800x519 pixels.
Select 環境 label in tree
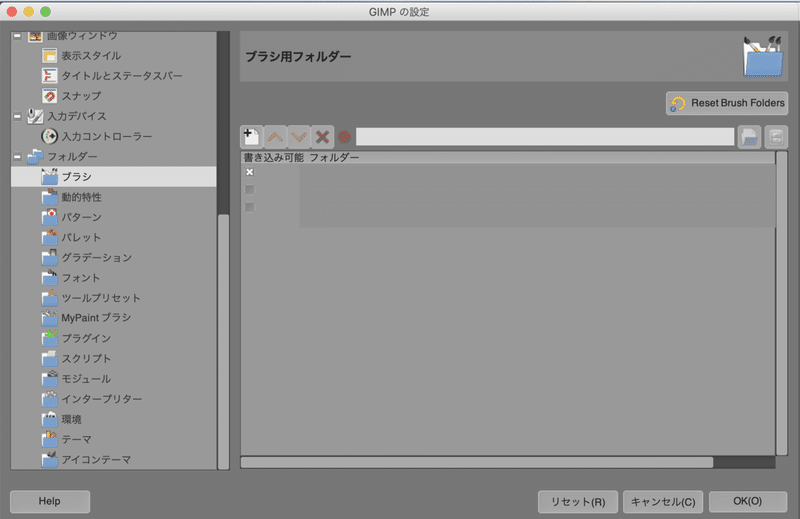click(71, 419)
